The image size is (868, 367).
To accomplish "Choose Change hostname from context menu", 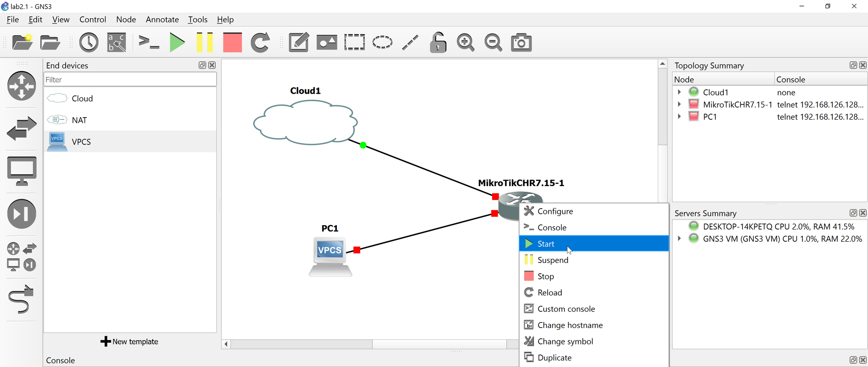I will pos(594,325).
